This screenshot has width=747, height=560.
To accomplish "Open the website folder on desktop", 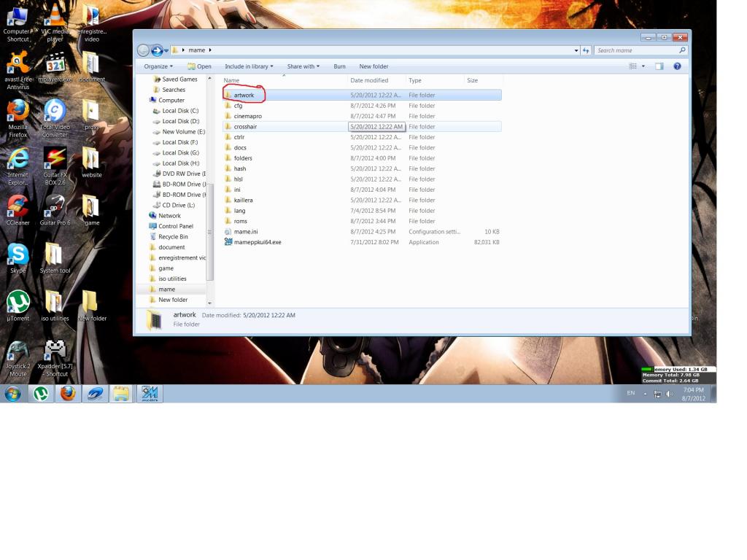I will coord(91,163).
